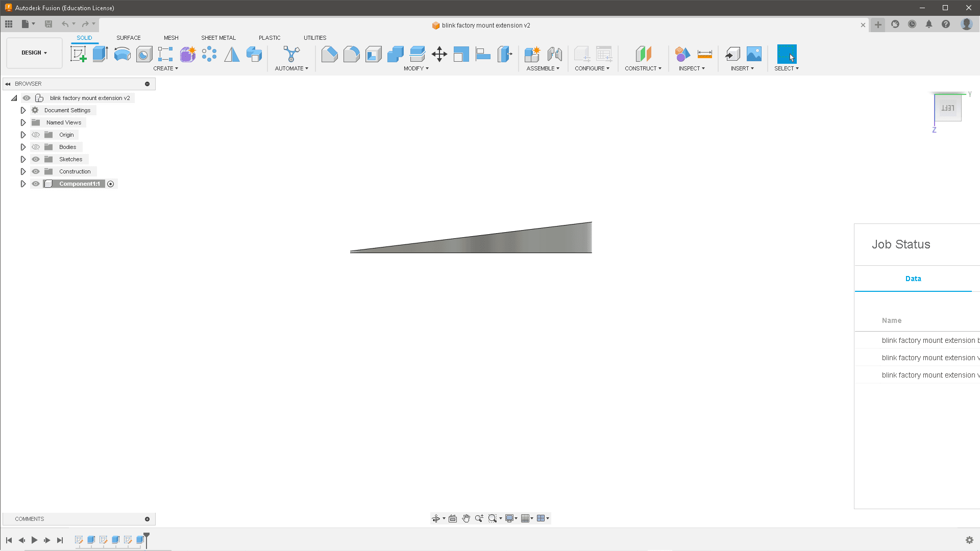Screen dimensions: 980x551
Task: Select the Measure tool
Action: tap(704, 54)
